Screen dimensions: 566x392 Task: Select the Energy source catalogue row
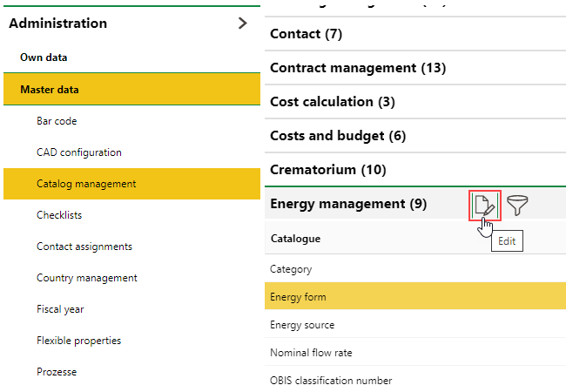coord(302,325)
